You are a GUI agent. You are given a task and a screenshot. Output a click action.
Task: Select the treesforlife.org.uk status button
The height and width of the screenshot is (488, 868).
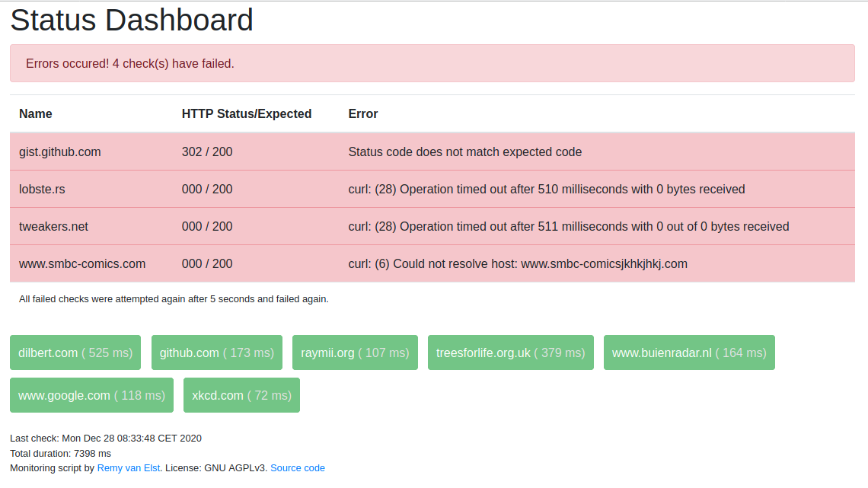pyautogui.click(x=510, y=352)
